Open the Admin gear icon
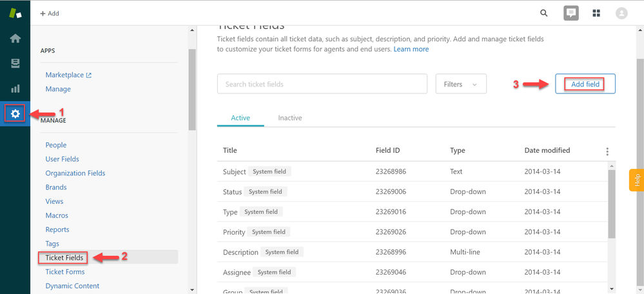The width and height of the screenshot is (644, 294). [15, 113]
